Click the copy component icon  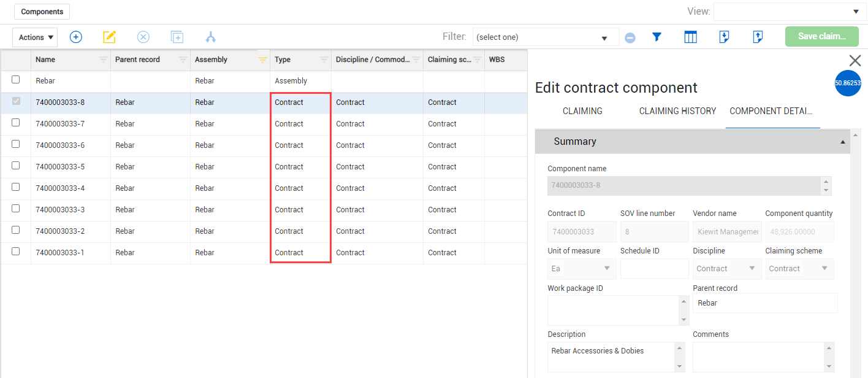[x=177, y=37]
